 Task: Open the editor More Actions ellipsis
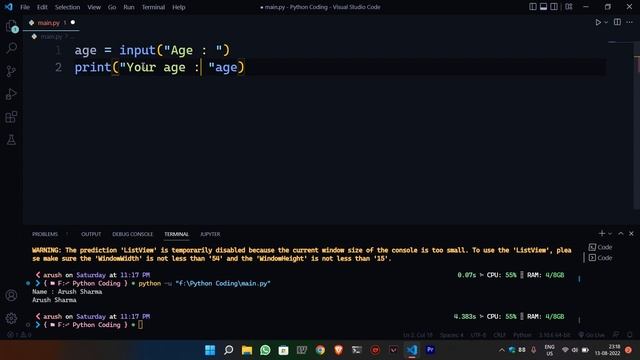pos(629,22)
